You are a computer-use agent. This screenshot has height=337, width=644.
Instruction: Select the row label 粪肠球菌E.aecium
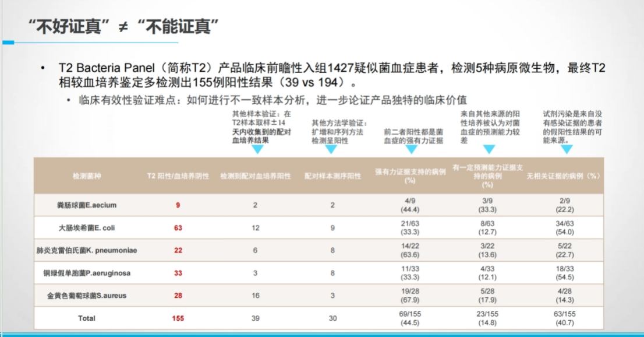click(87, 205)
